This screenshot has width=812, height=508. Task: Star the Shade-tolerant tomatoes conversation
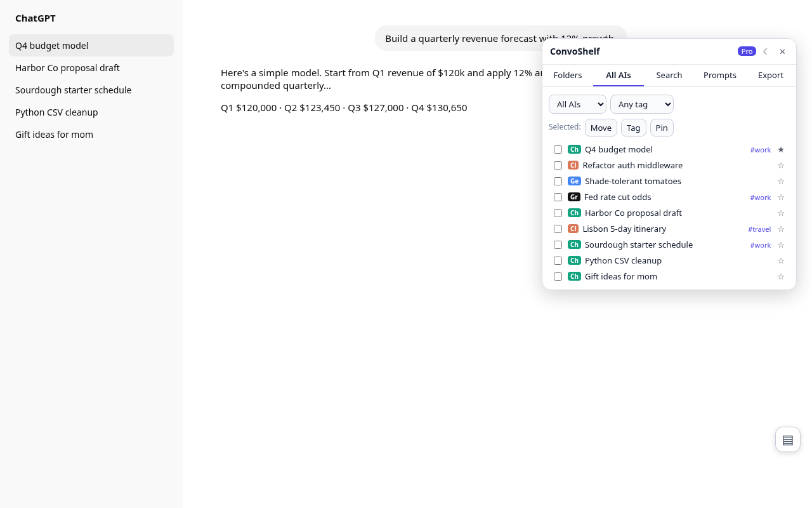pos(781,182)
